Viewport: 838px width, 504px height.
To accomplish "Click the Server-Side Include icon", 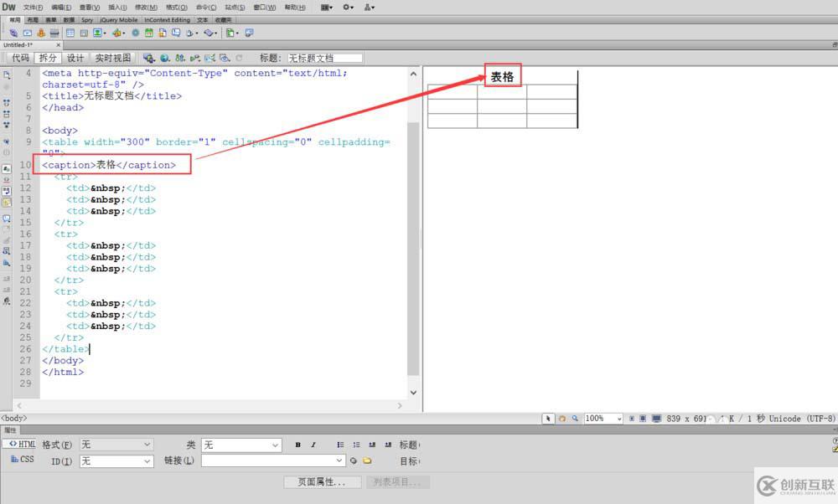I will click(163, 33).
